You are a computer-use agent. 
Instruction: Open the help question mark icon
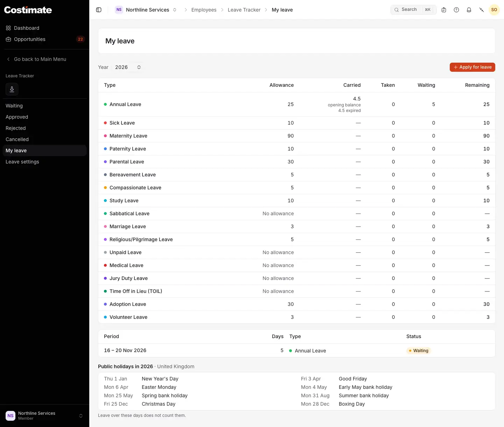pyautogui.click(x=456, y=10)
